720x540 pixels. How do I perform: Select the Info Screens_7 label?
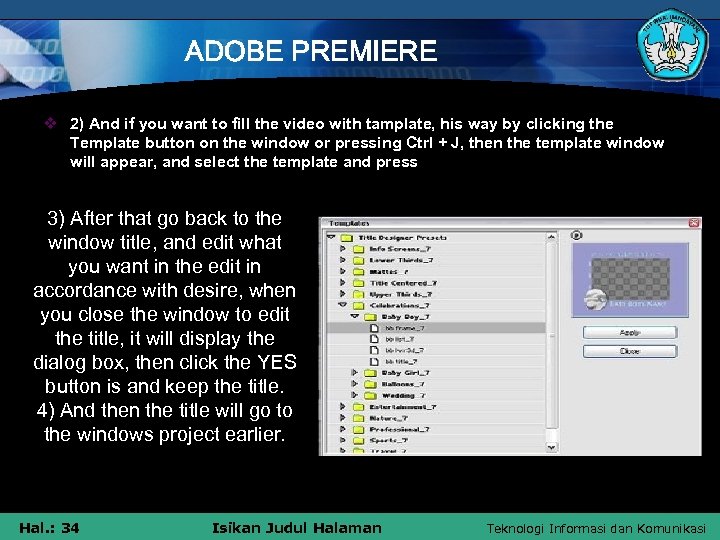[x=400, y=248]
